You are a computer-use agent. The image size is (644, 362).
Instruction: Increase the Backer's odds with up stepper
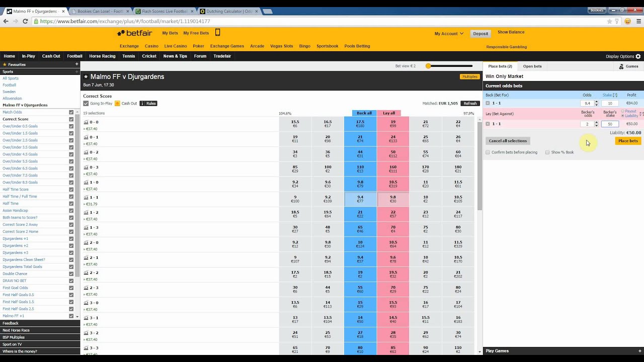(x=596, y=122)
